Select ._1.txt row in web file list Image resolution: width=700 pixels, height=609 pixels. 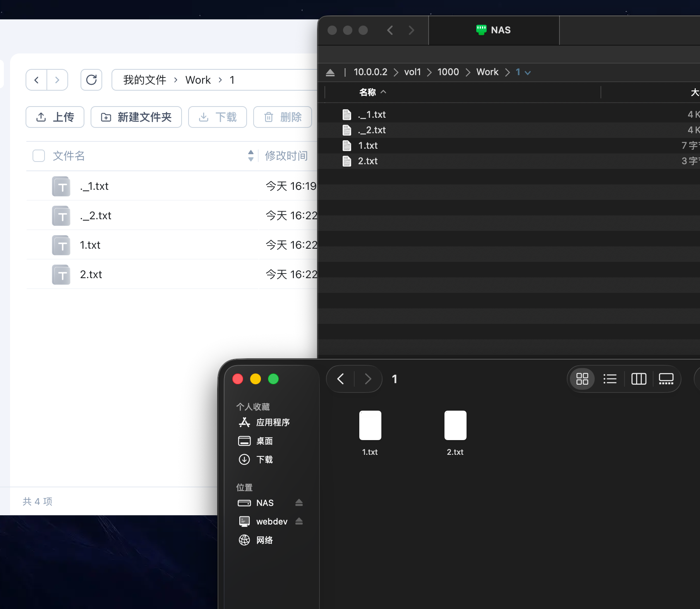(94, 186)
